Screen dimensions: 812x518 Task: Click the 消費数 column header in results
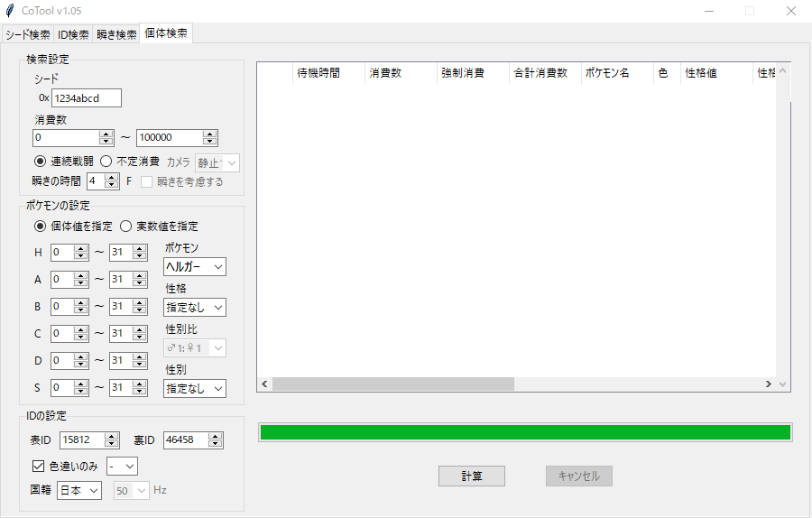click(401, 73)
